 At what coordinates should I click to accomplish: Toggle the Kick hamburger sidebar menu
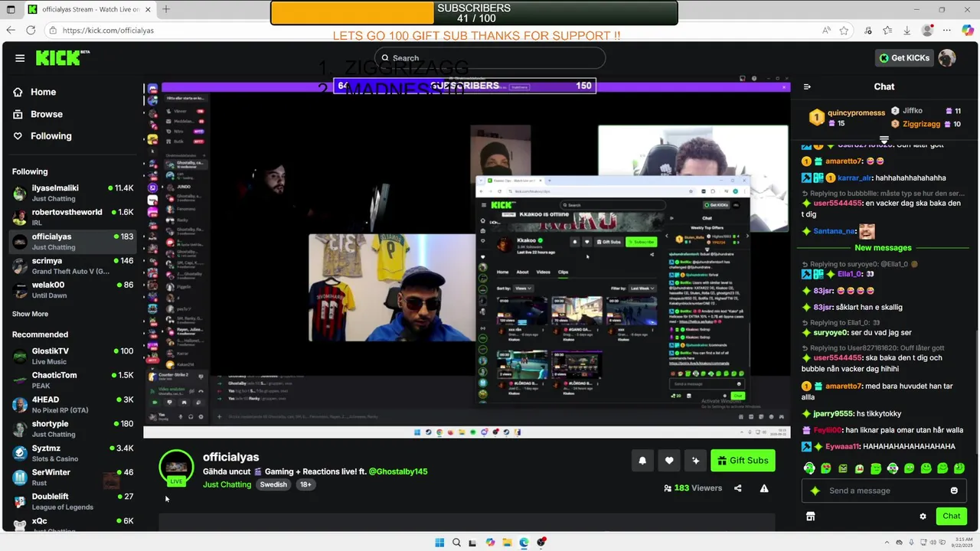20,58
